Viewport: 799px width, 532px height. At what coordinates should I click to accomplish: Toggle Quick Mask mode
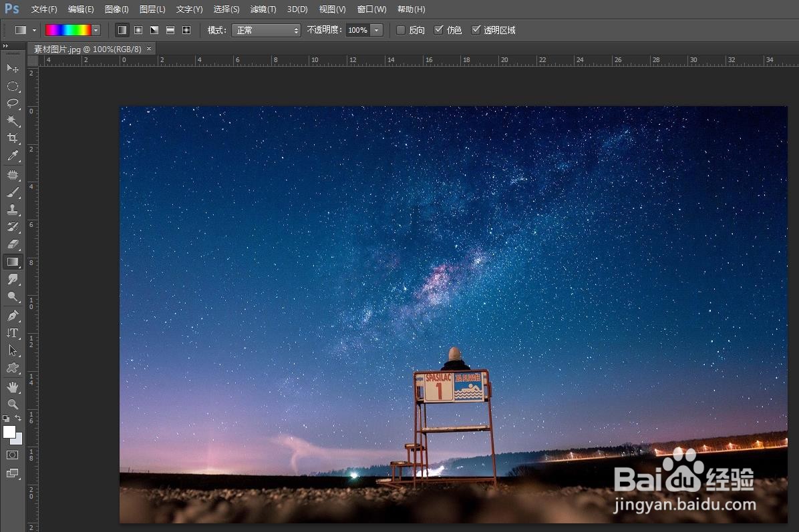[x=13, y=455]
